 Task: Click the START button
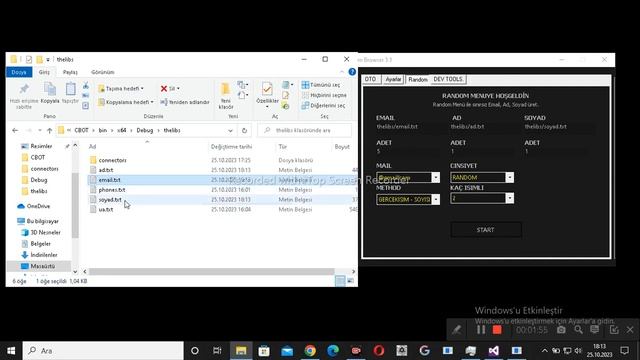486,230
